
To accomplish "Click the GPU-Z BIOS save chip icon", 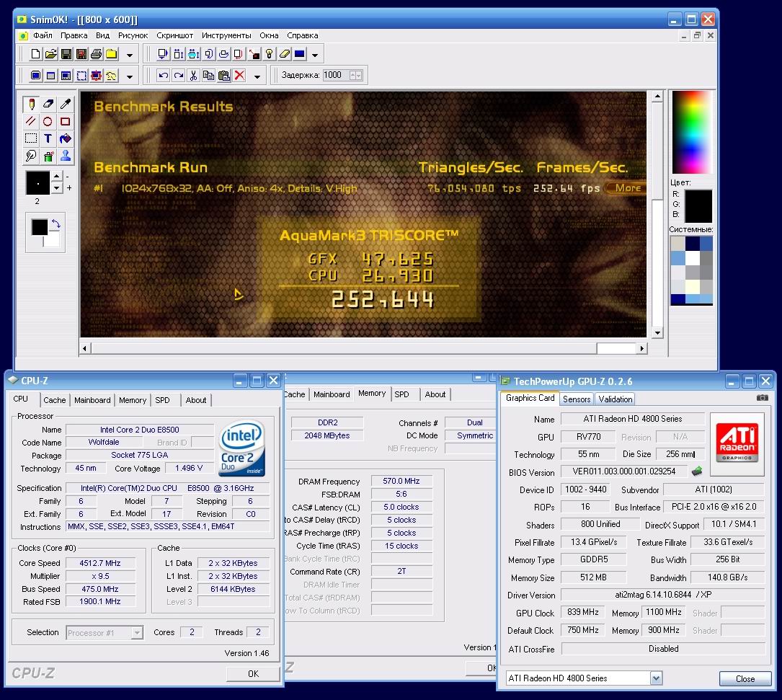I will (697, 471).
